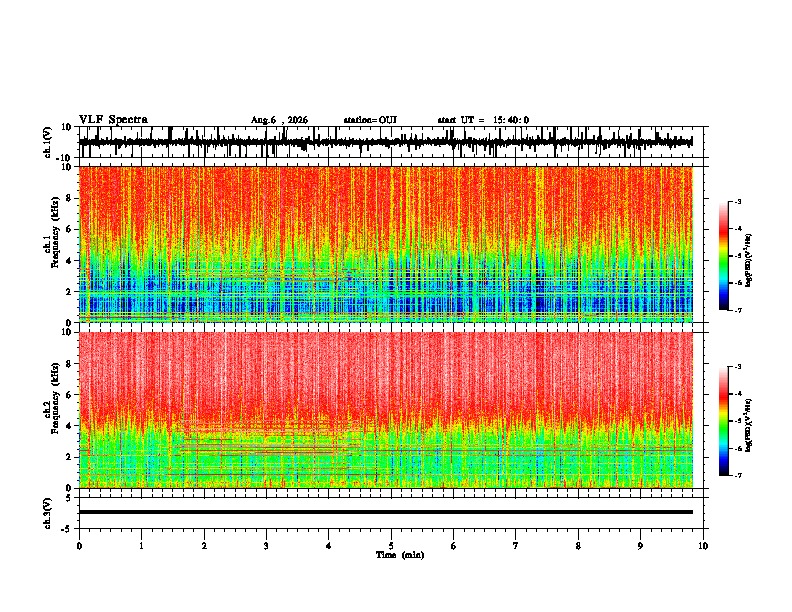The width and height of the screenshot is (792, 612).
Task: Click time axis tick label "10"
Action: click(703, 546)
